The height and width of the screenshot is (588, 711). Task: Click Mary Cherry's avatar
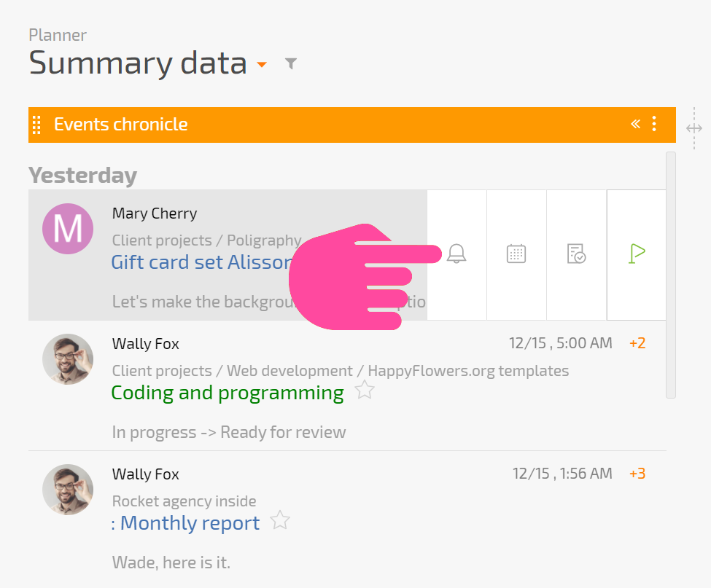(x=68, y=229)
